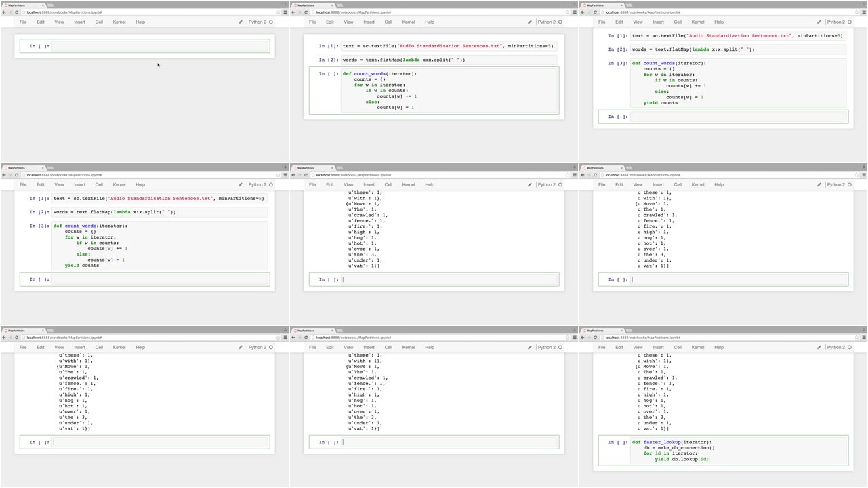Image resolution: width=868 pixels, height=488 pixels.
Task: Click pencil edit icon in blank single-cell notebook window
Action: (241, 22)
